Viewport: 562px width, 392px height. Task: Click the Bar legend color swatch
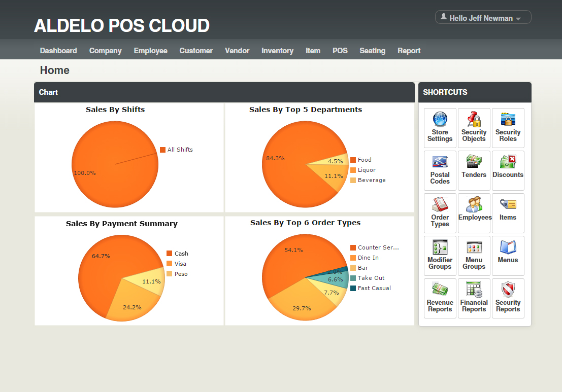pos(353,268)
